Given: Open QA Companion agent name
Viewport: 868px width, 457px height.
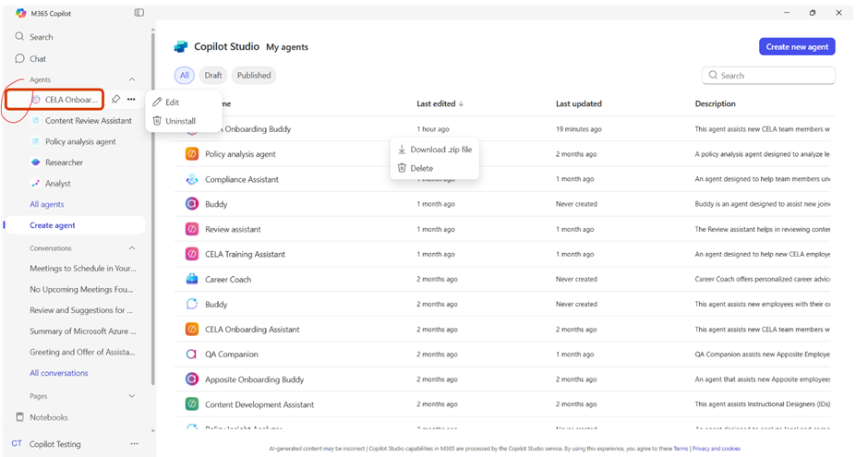Looking at the screenshot, I should click(x=232, y=355).
